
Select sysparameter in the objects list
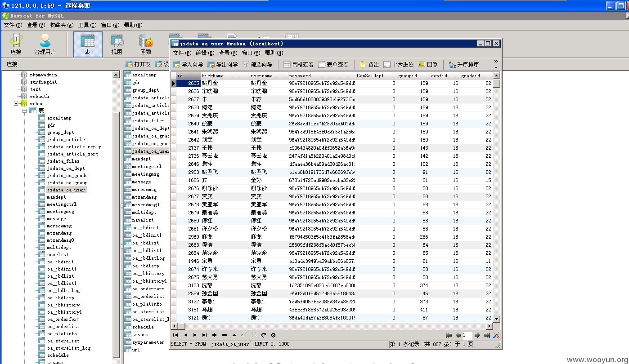pos(148,342)
